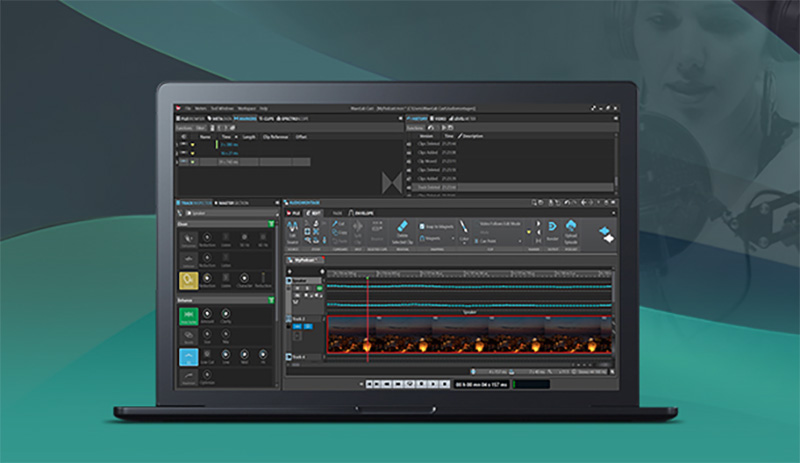This screenshot has width=800, height=463.
Task: Click the undo arrow in Audio Montage header
Action: point(567,203)
